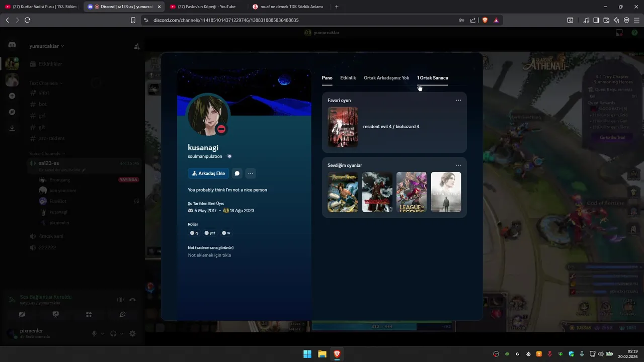Click the invite people icon beside yumurcaklar
644x362 pixels.
pyautogui.click(x=136, y=46)
